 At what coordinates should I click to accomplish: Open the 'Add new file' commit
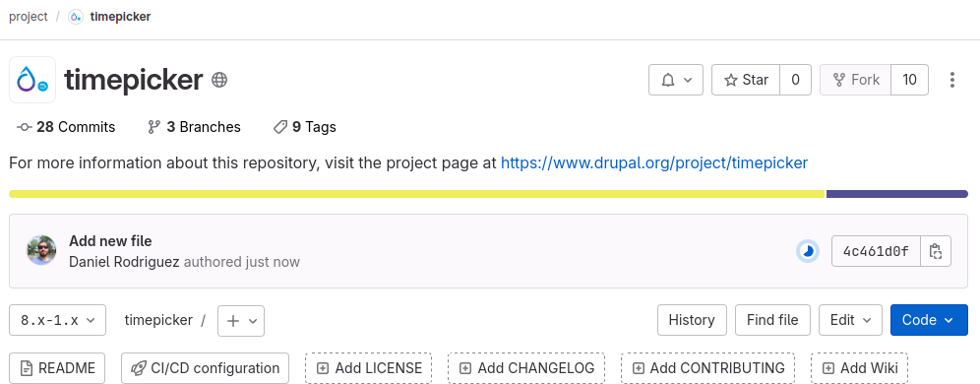[110, 241]
